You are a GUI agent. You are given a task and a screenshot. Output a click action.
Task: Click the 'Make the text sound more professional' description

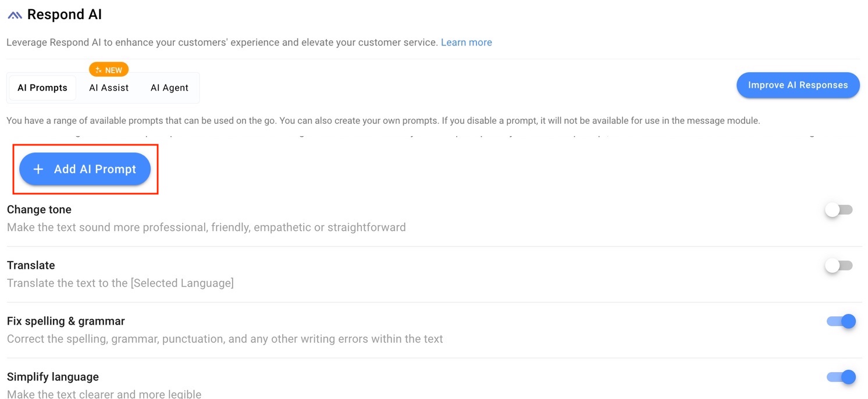coord(207,227)
